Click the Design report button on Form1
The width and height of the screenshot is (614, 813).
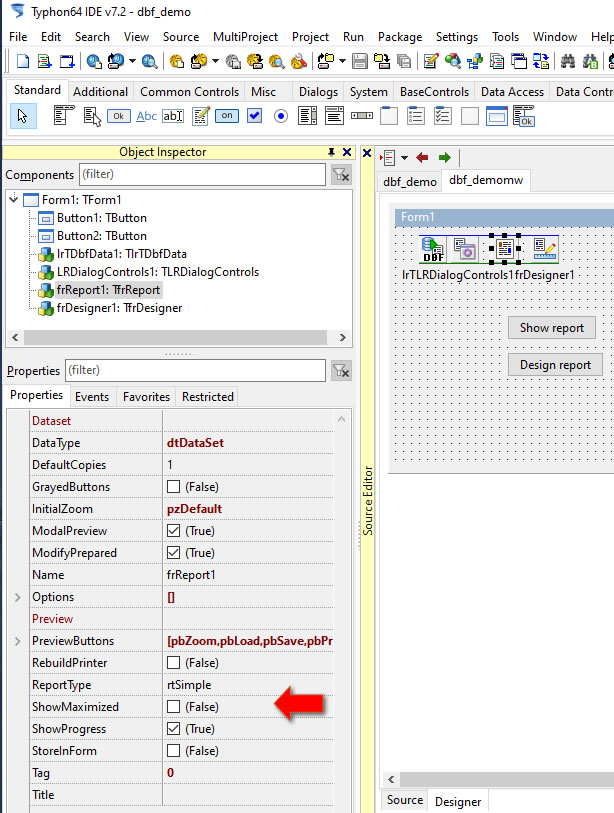[x=555, y=365]
